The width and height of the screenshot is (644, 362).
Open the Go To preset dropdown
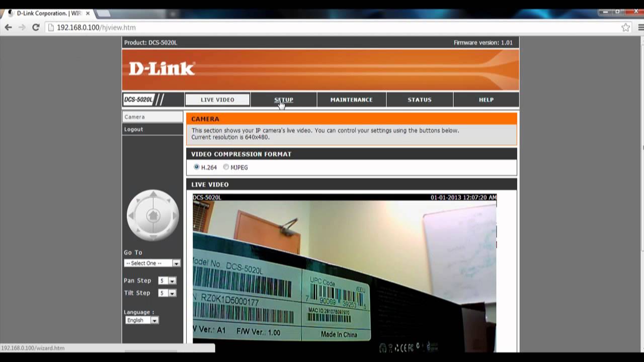tap(152, 263)
